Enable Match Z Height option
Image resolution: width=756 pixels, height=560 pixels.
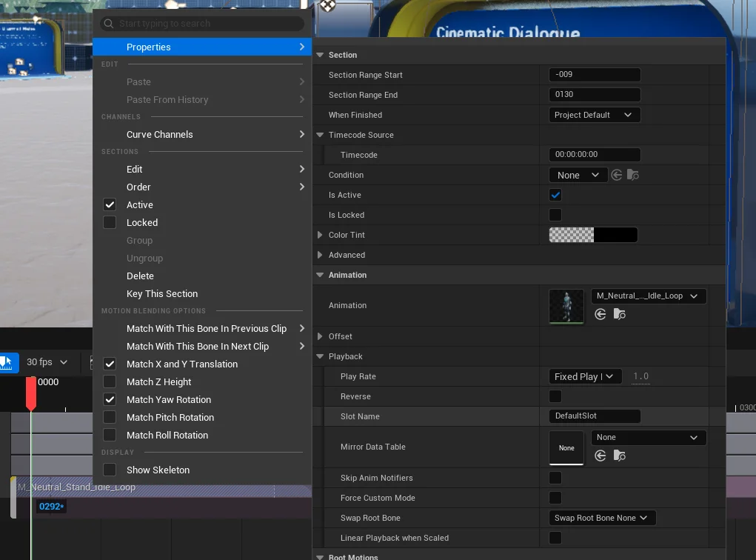(x=110, y=382)
